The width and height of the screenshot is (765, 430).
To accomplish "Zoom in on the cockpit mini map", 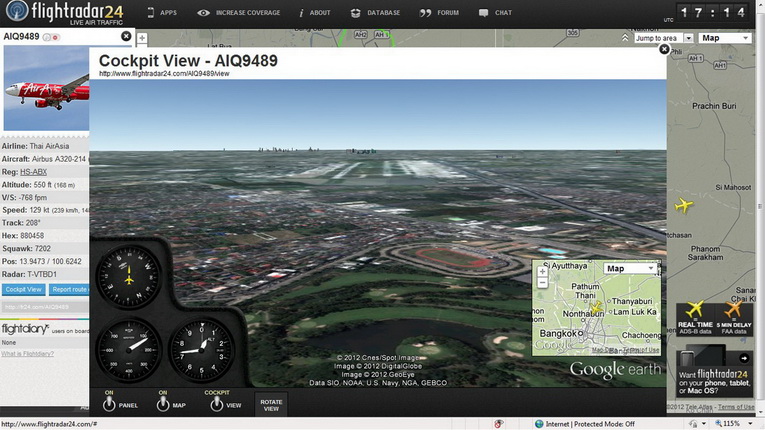I will pyautogui.click(x=542, y=272).
